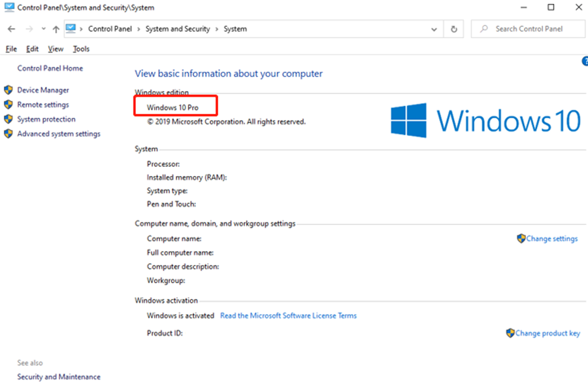Open the Tools menu
The width and height of the screenshot is (588, 384).
(81, 49)
